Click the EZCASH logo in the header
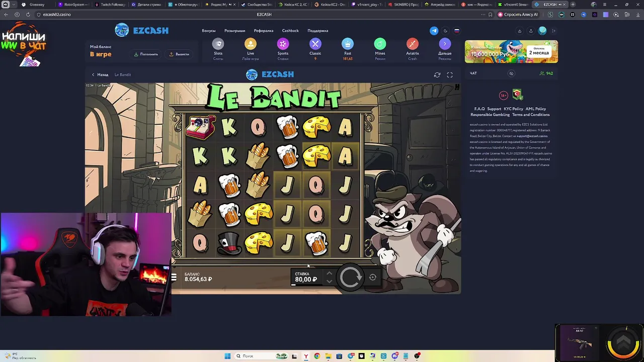The height and width of the screenshot is (362, 644). coord(141,30)
